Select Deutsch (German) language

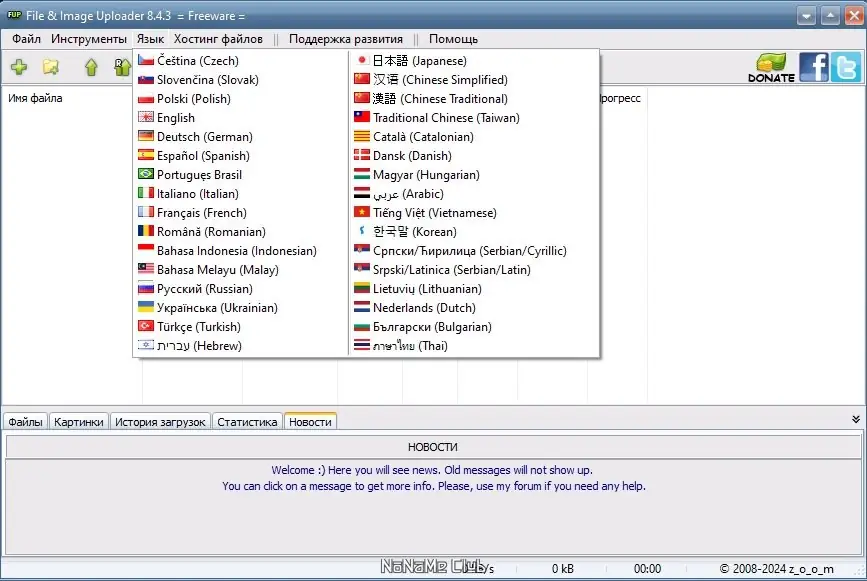point(241,137)
